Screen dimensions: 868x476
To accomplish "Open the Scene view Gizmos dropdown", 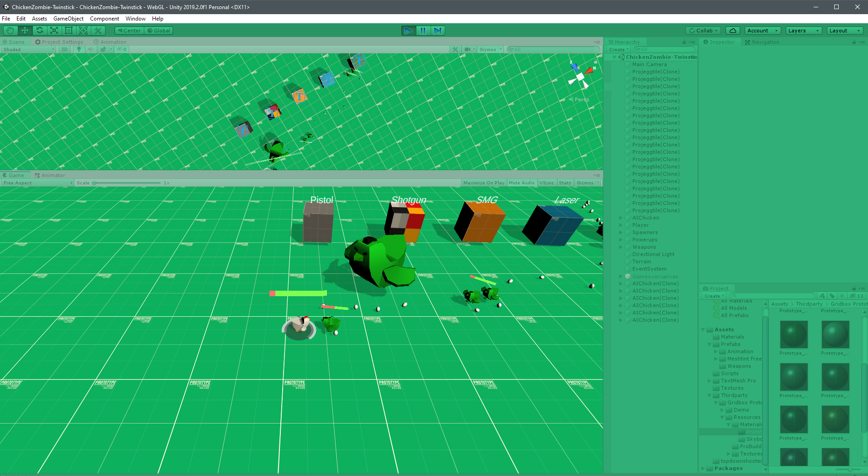I will (x=490, y=49).
